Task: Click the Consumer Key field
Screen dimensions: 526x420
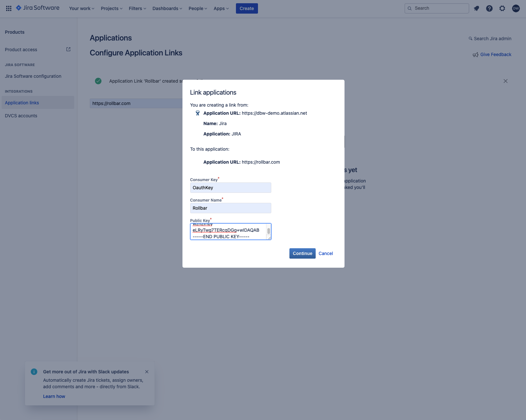Action: tap(230, 188)
